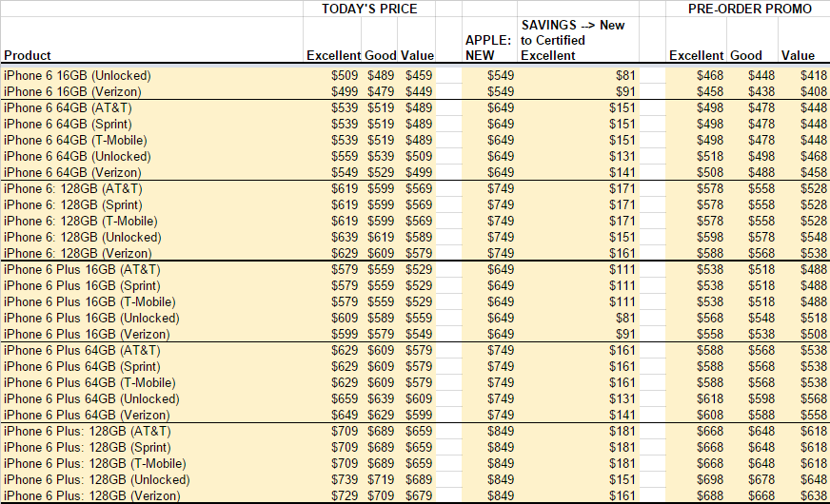Click the TODAY'S PRICE header cell
The width and height of the screenshot is (830, 504).
[369, 9]
